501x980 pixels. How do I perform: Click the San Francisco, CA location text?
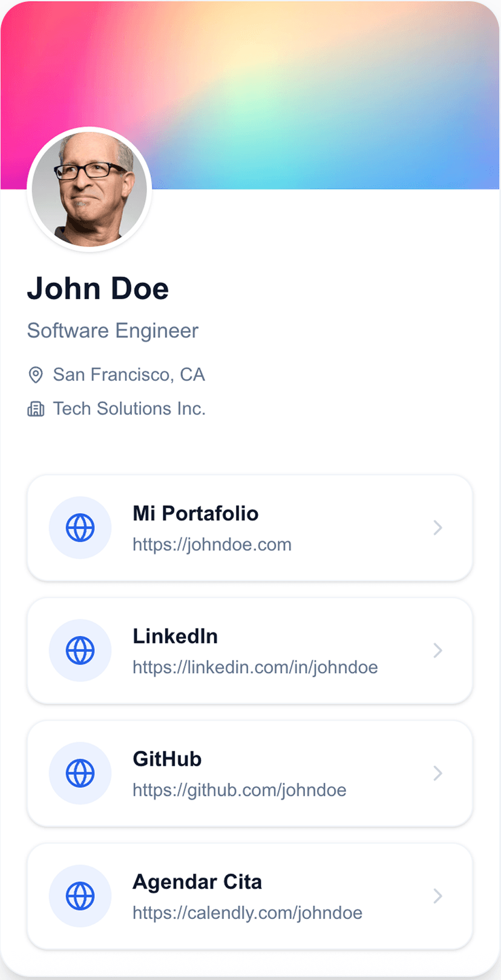tap(129, 375)
